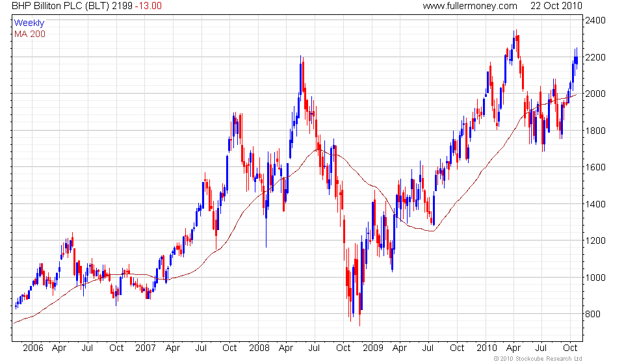Click the "2006" year label on time axis
637x364 pixels.
33,348
